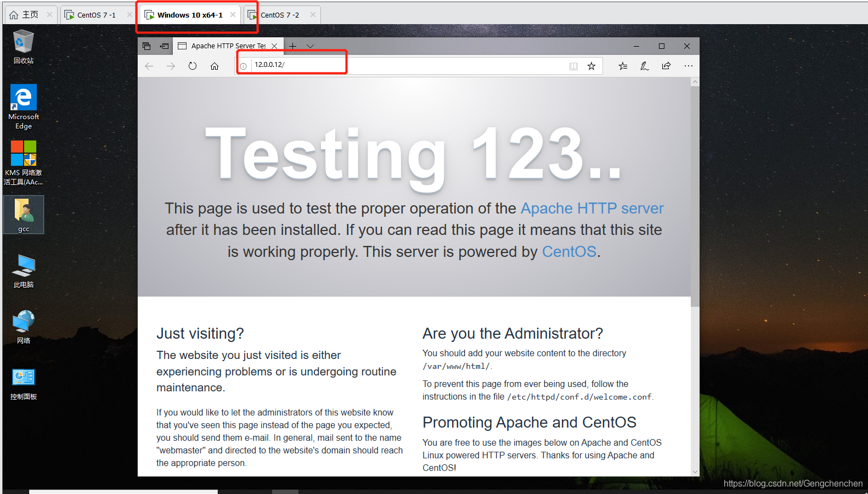Open a new Edge tab
Viewport: 868px width, 494px height.
[x=293, y=46]
